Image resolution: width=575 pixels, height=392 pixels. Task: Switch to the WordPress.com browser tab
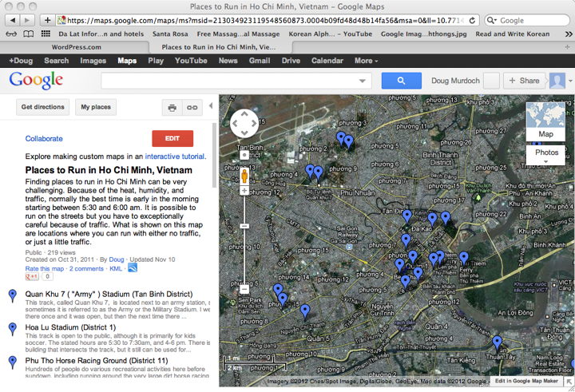[x=76, y=47]
